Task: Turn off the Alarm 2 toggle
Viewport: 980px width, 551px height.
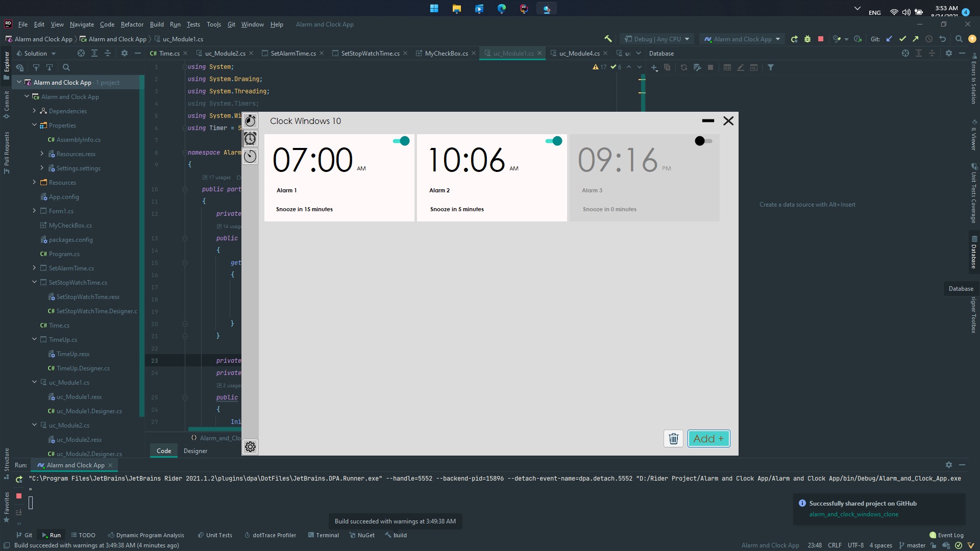Action: [x=553, y=141]
